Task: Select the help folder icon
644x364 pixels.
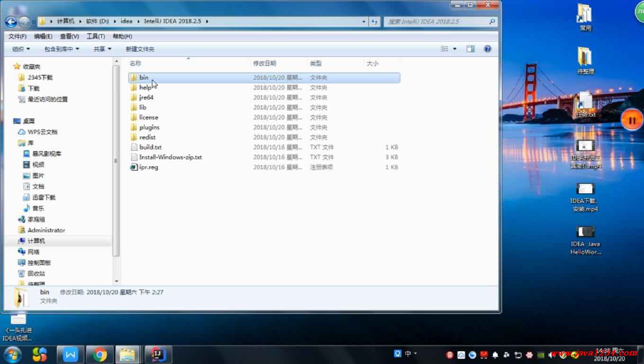Action: [x=134, y=87]
